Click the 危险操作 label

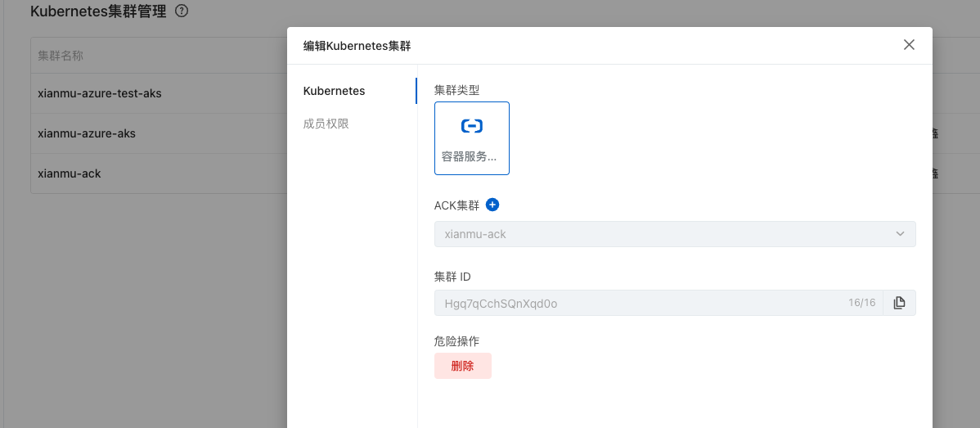tap(457, 341)
